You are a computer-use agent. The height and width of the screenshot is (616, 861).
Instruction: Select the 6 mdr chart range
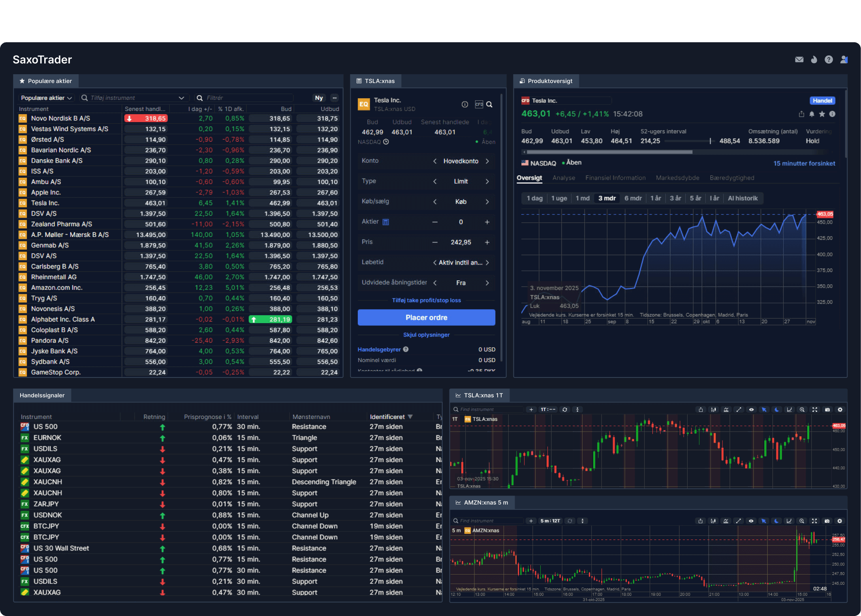point(633,198)
